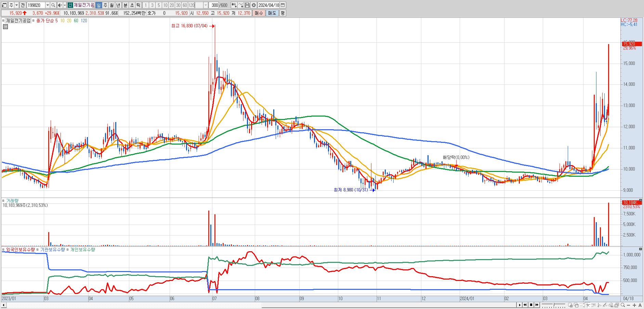The height and width of the screenshot is (309, 644).
Task: Select the 1 interval button
Action: (x=146, y=5)
